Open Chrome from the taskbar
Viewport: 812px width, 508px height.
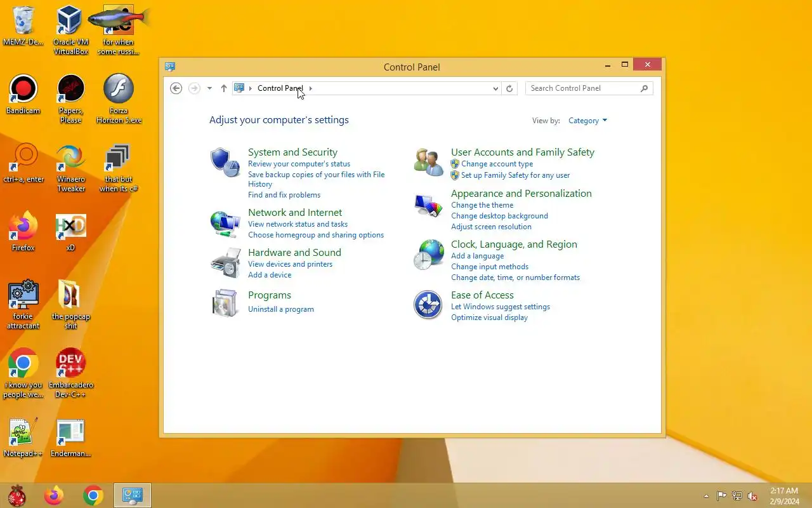click(93, 495)
